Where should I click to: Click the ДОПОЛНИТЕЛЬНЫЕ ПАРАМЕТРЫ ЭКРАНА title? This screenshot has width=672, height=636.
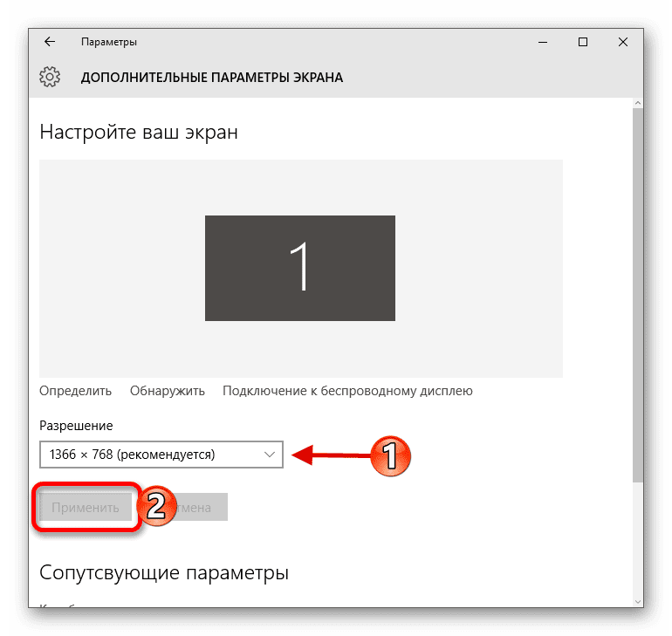point(212,78)
